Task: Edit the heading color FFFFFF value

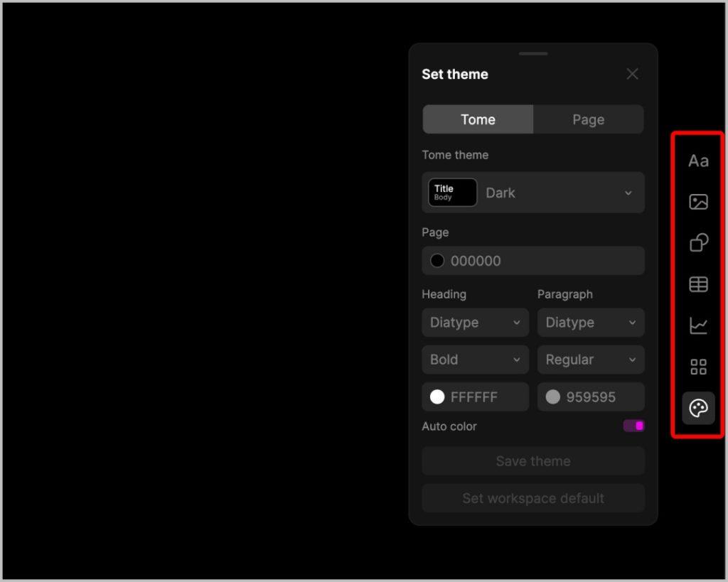Action: tap(474, 397)
